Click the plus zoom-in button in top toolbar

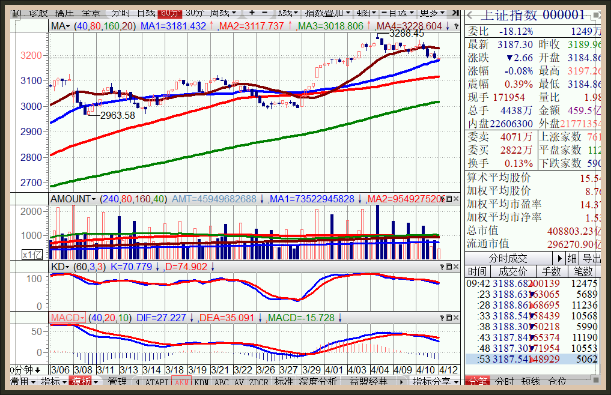point(252,13)
